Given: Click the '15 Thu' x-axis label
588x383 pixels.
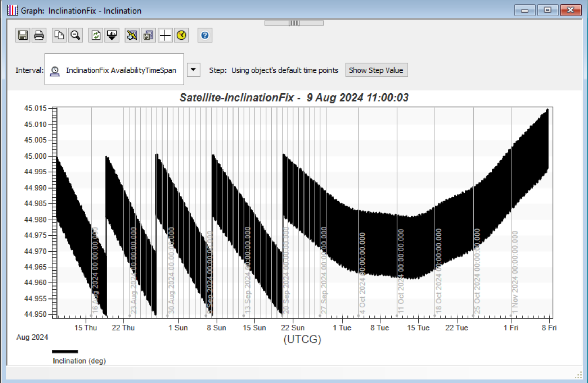Looking at the screenshot, I should tap(86, 328).
